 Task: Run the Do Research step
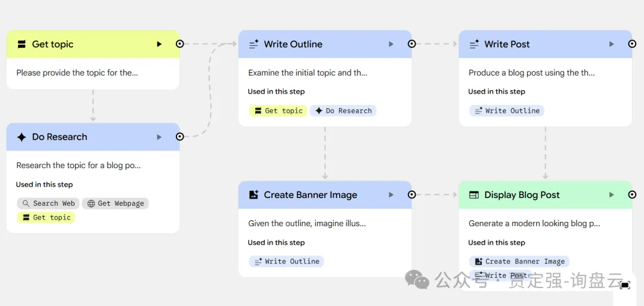pyautogui.click(x=159, y=137)
